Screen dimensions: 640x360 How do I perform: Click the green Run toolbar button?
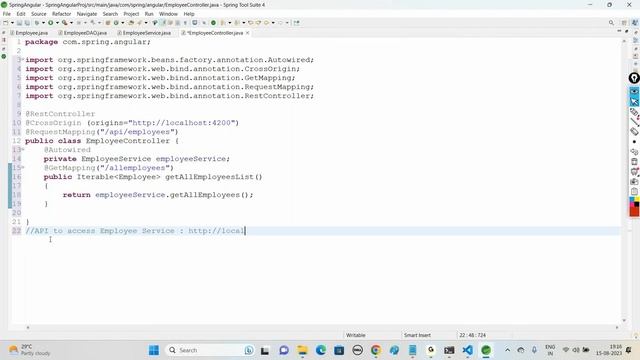point(50,23)
